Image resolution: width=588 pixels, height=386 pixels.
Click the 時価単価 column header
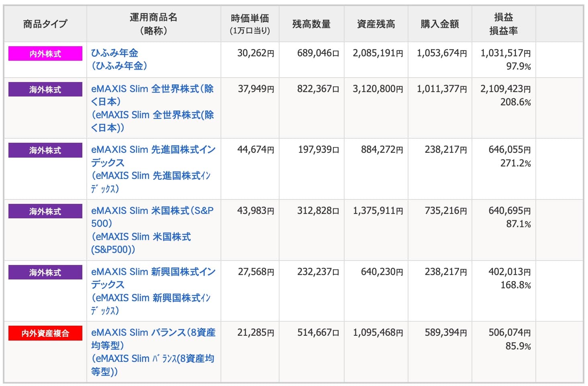coord(250,24)
